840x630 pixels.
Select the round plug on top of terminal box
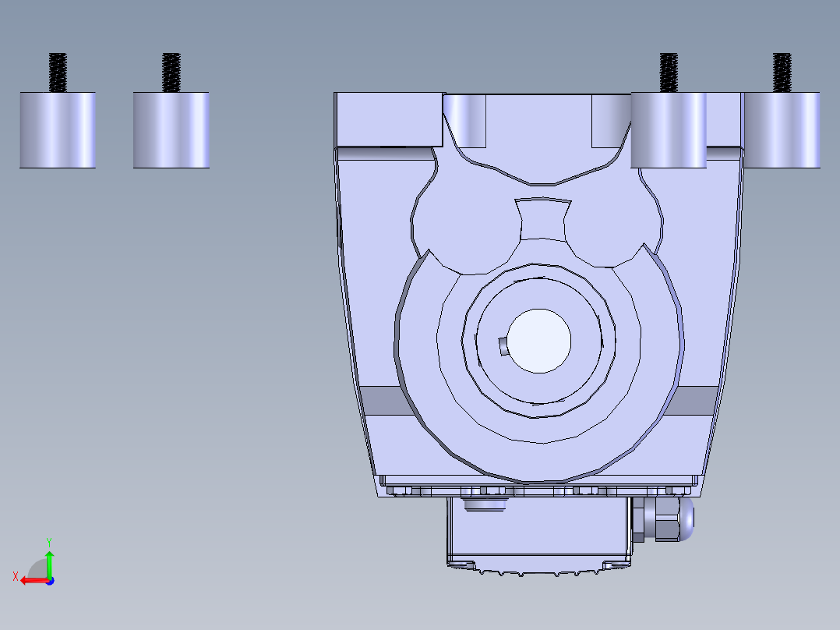click(485, 504)
